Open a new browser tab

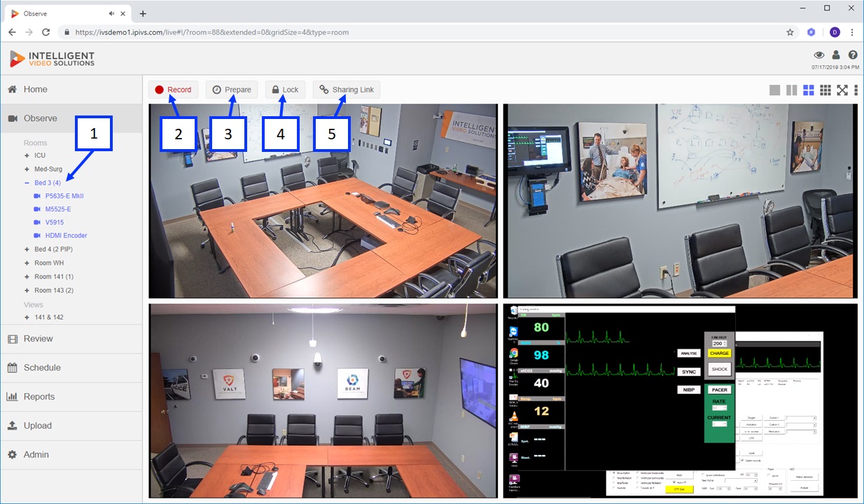coord(143,13)
